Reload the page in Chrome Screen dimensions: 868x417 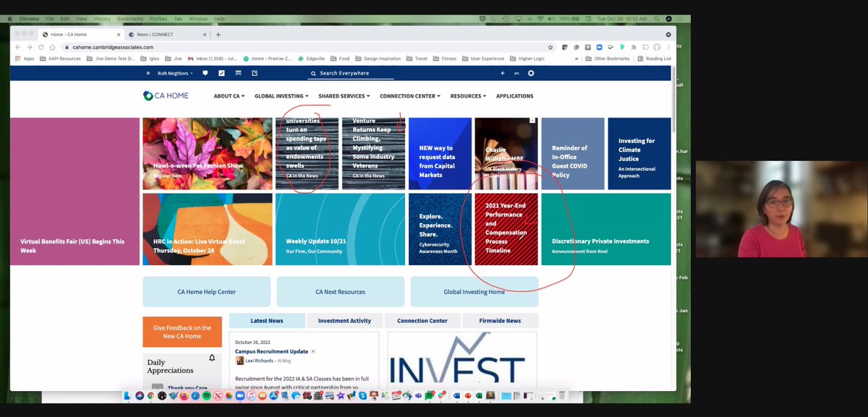41,47
